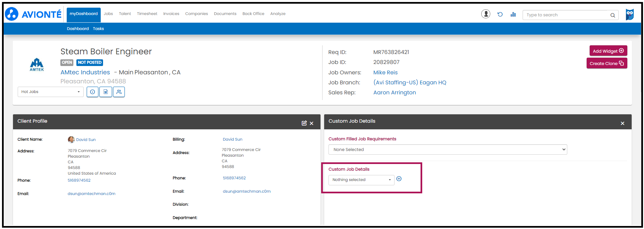The image size is (644, 229).
Task: Go to the Timesheet menu
Action: click(x=147, y=14)
